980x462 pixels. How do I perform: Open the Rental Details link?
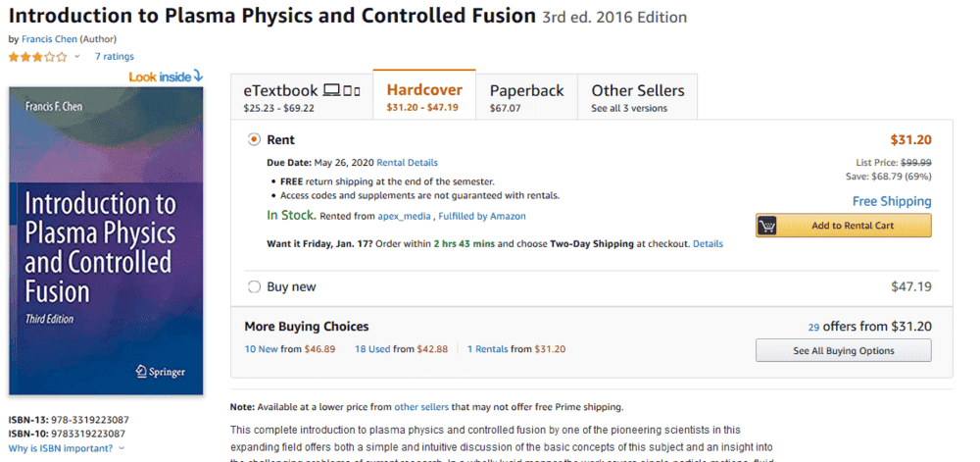click(408, 163)
